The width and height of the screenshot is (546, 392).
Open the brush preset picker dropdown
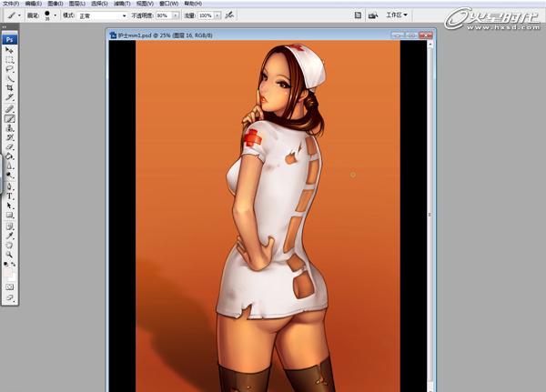[x=55, y=15]
